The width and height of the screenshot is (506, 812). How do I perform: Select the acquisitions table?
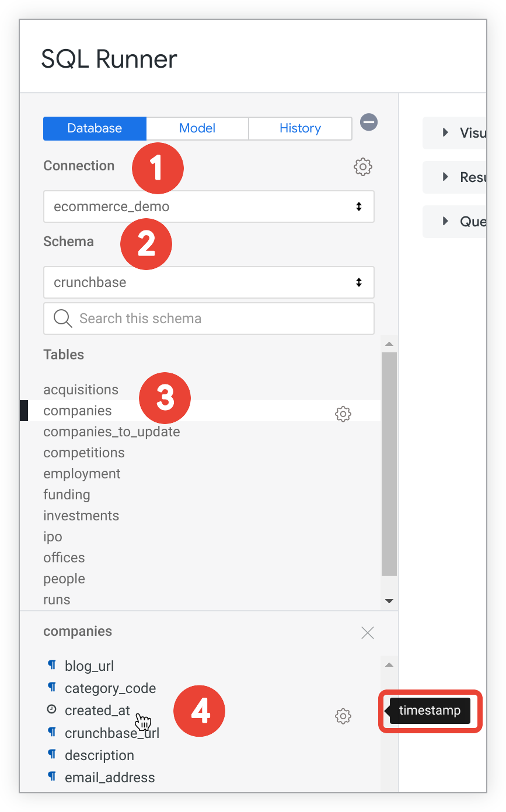[81, 390]
